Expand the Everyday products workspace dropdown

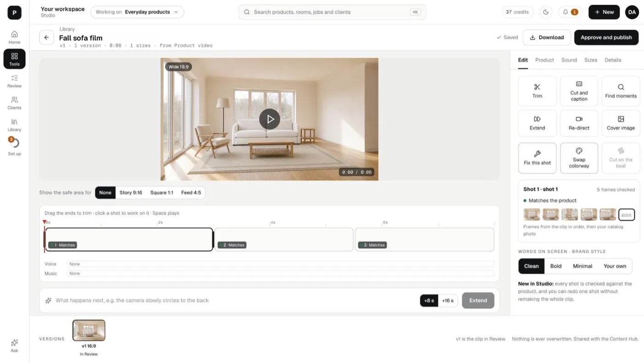click(x=137, y=12)
